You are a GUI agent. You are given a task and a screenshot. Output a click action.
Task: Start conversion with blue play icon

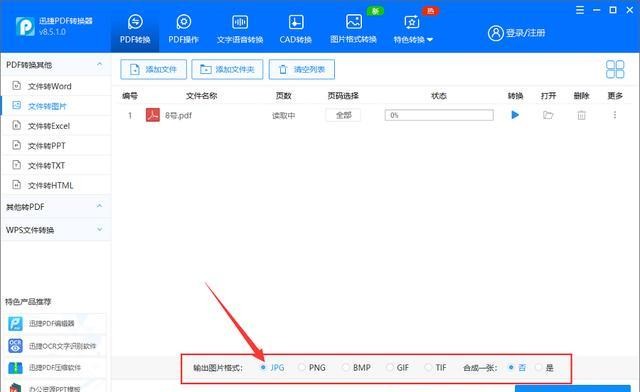(x=515, y=115)
